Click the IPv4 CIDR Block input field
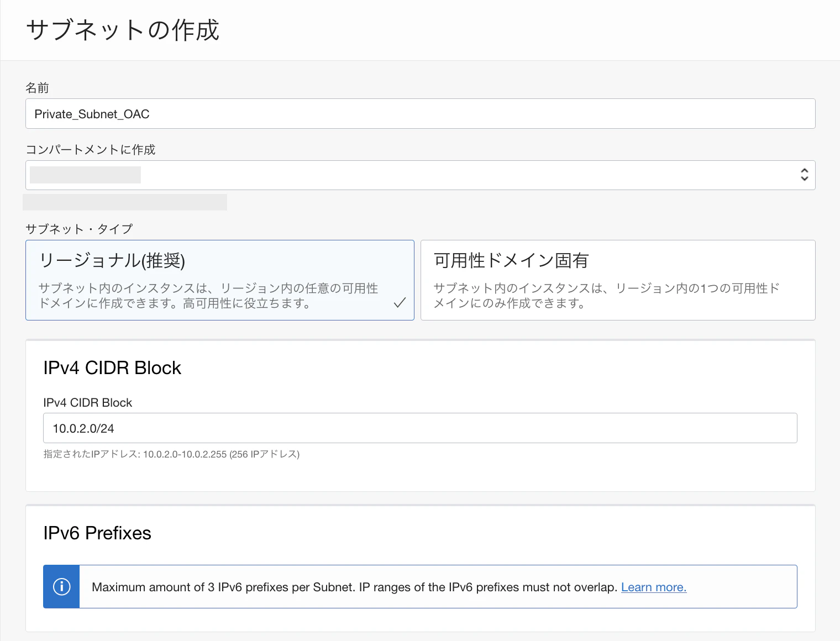This screenshot has width=840, height=641. [x=420, y=428]
